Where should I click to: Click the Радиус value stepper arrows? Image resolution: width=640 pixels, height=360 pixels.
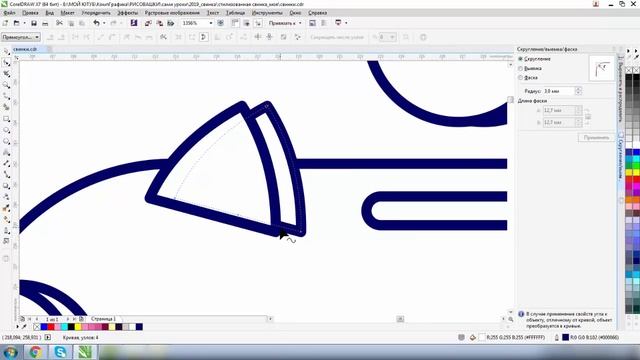tap(578, 91)
